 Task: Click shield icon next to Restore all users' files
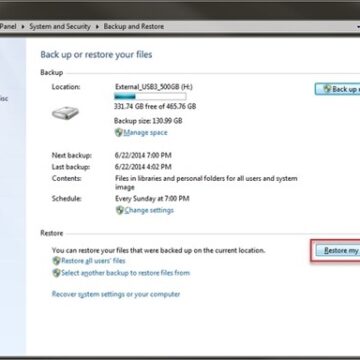point(57,261)
